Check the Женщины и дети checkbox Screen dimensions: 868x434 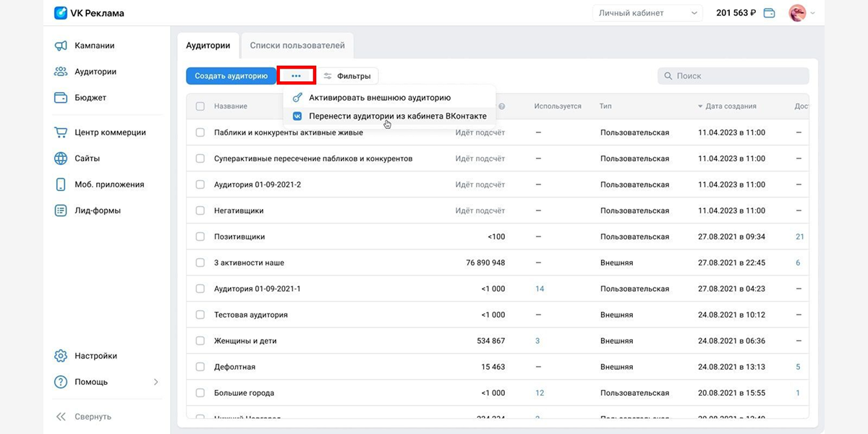[200, 341]
